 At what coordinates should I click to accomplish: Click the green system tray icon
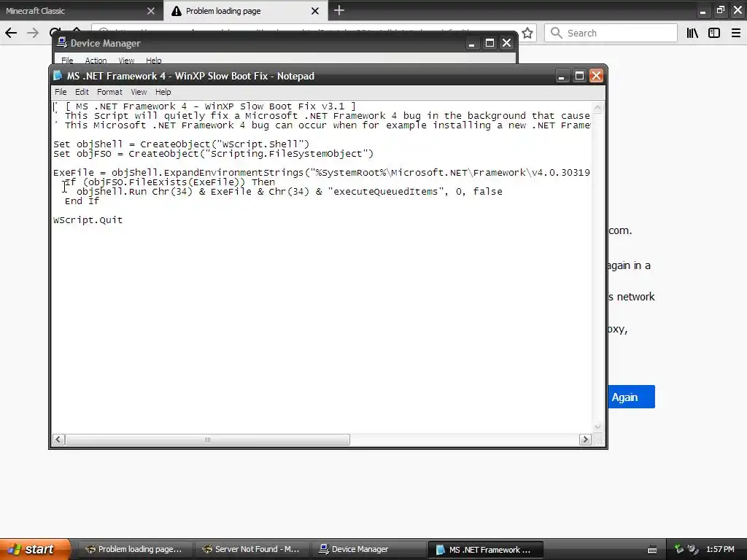pyautogui.click(x=679, y=549)
